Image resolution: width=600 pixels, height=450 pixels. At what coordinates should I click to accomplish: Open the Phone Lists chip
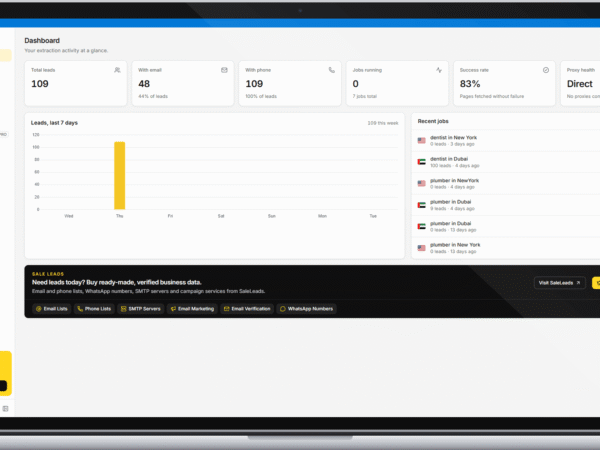pyautogui.click(x=94, y=309)
